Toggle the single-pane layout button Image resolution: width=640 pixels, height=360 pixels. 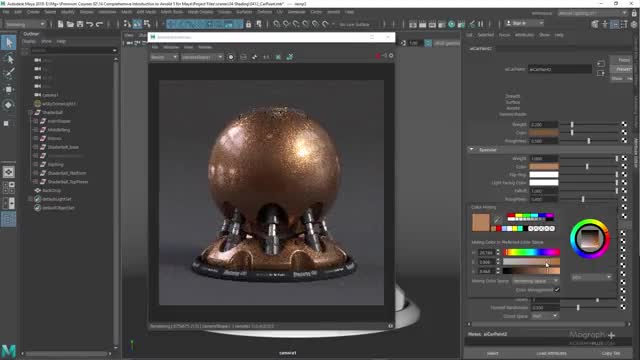click(x=9, y=172)
